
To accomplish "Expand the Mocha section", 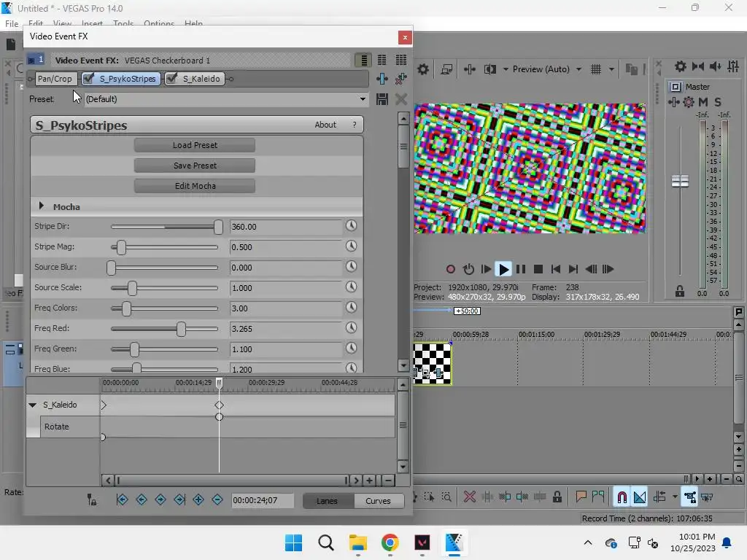I will pyautogui.click(x=42, y=206).
